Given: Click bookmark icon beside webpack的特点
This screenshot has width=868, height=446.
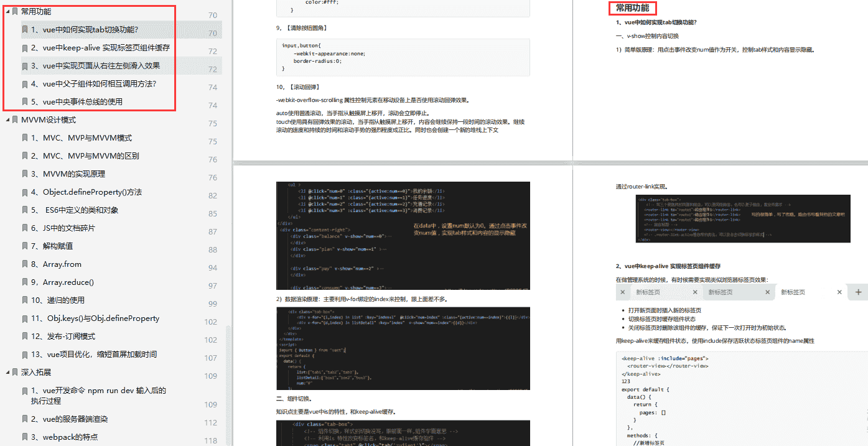Looking at the screenshot, I should pos(25,437).
